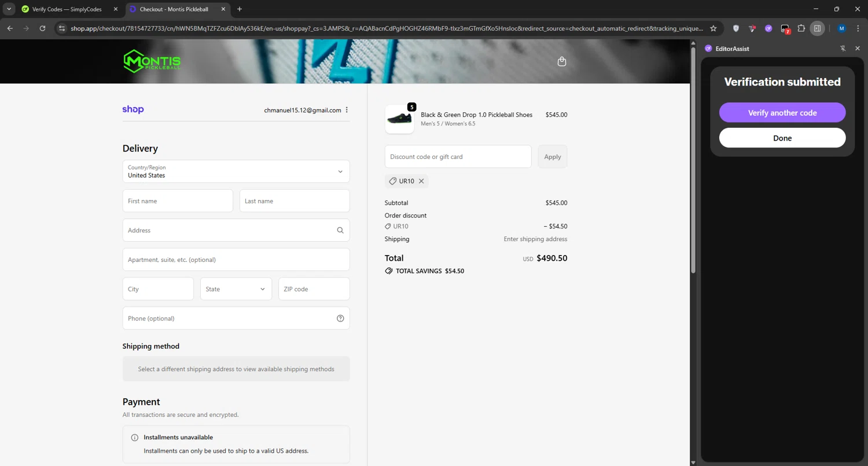Close the Checkout Montis Pickleball tab
The height and width of the screenshot is (466, 868).
(x=223, y=9)
